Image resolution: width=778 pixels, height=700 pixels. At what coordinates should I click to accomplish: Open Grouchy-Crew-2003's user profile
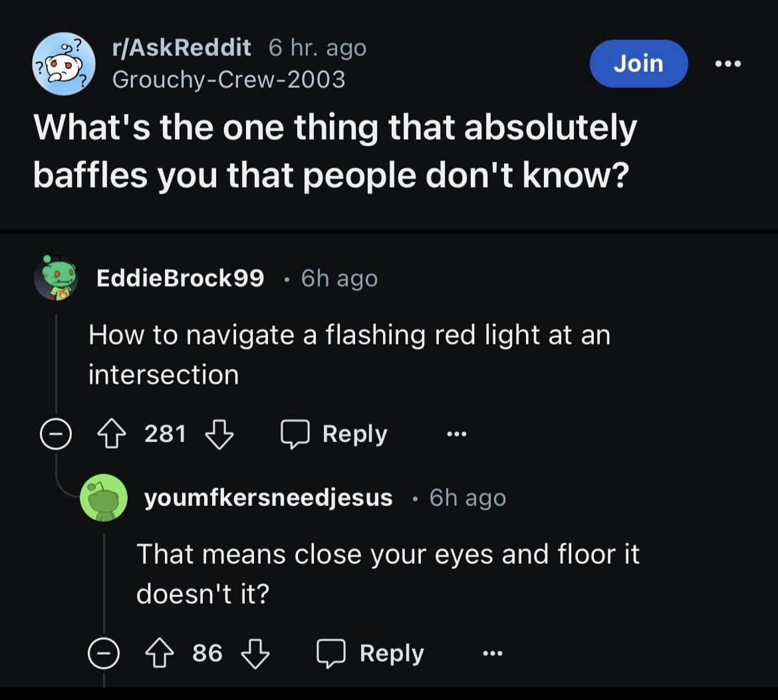[229, 79]
